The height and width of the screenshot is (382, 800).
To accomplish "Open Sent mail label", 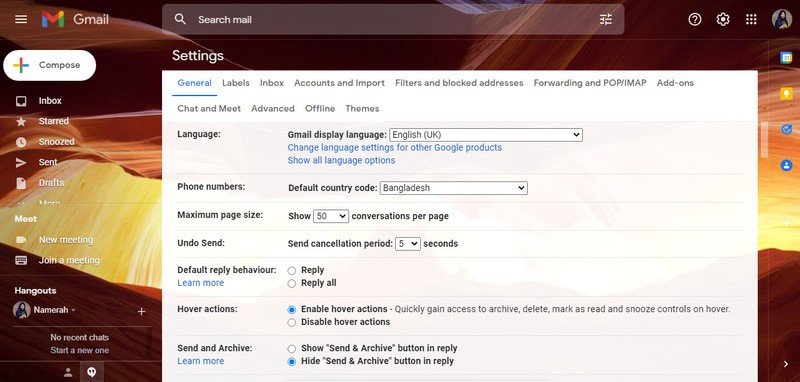I will tap(48, 162).
